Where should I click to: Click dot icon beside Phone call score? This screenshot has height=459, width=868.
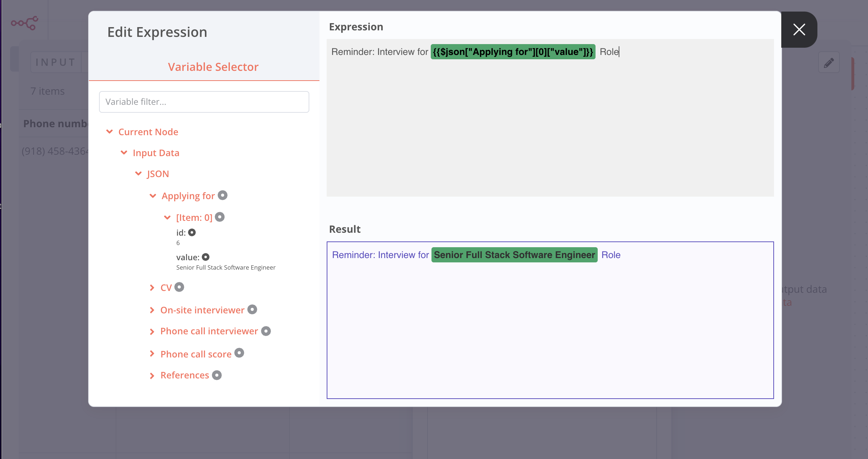[239, 353]
